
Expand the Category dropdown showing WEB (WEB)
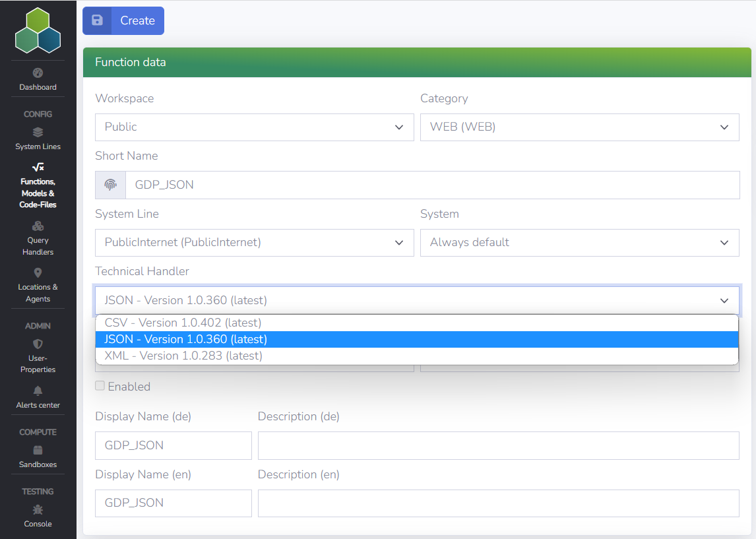[x=579, y=127]
